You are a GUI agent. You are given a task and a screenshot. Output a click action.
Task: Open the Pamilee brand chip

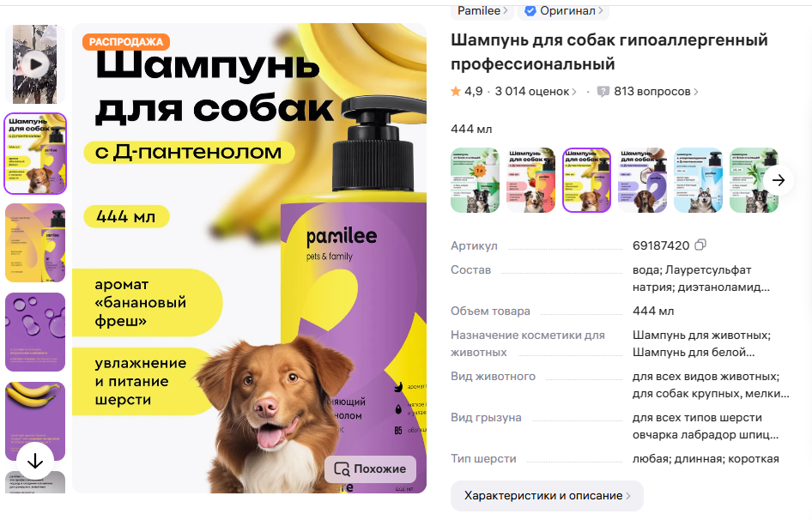click(482, 11)
